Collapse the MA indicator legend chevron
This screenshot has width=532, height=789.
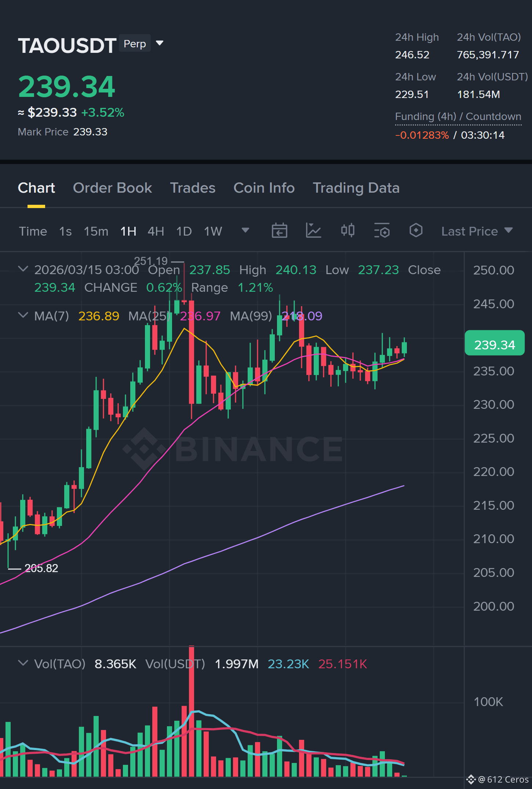[x=23, y=315]
